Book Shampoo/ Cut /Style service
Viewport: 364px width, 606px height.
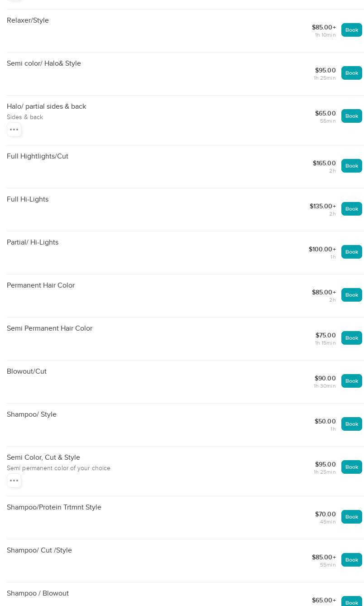point(351,560)
